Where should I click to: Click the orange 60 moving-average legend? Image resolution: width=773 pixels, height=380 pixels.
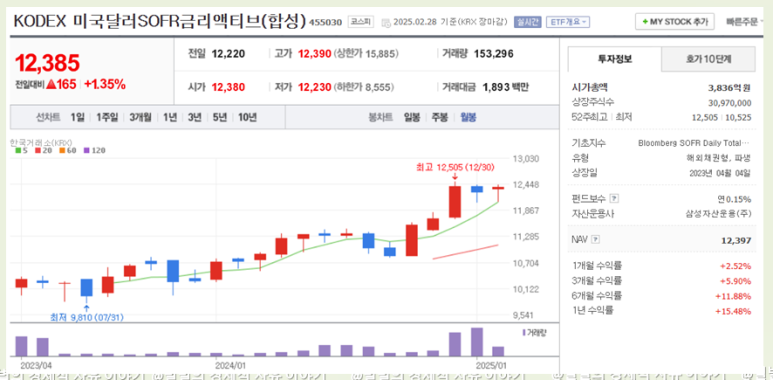(x=68, y=150)
